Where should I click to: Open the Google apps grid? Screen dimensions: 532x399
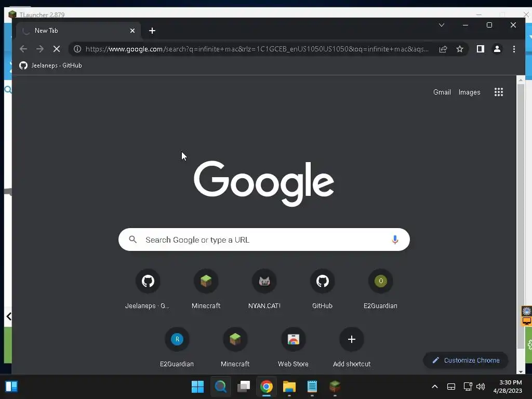tap(498, 92)
